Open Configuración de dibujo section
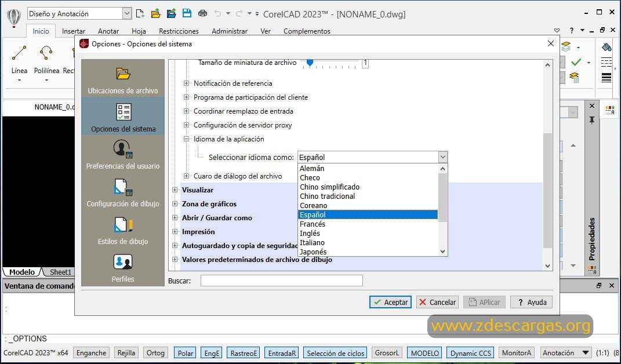This screenshot has width=621, height=364. (123, 192)
